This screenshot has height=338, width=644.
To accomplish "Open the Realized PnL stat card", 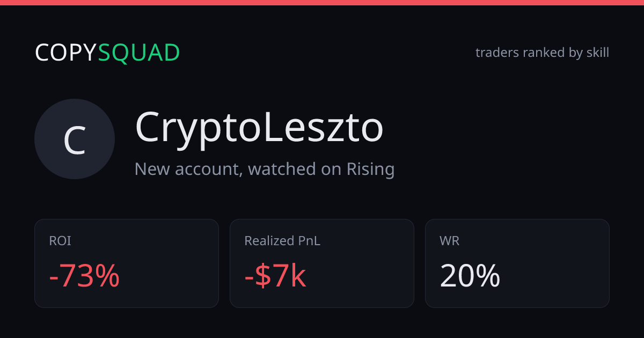I will click(x=322, y=263).
